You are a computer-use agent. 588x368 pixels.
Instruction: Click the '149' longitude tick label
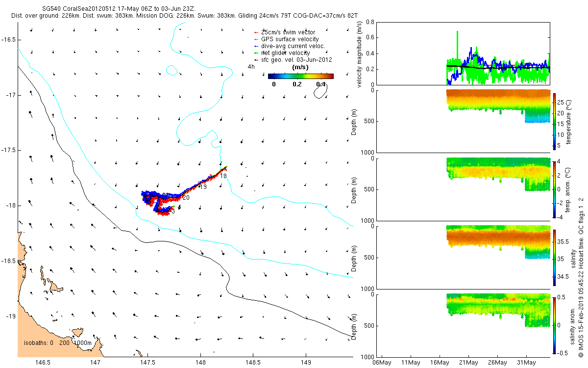click(x=305, y=363)
